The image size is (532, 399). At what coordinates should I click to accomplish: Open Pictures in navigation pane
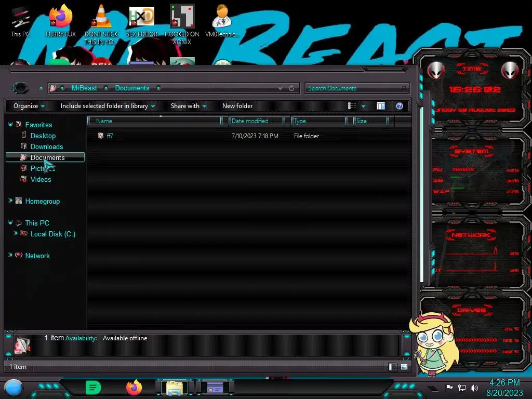tap(43, 168)
